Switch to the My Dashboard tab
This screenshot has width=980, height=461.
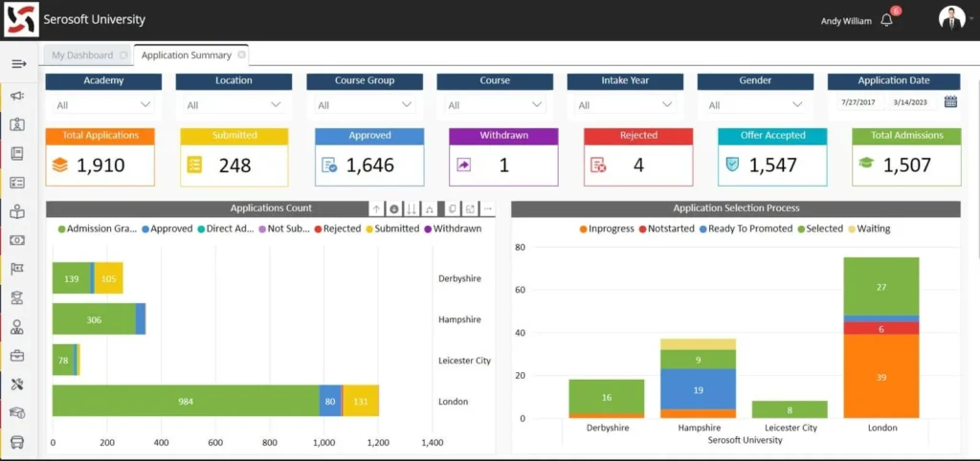pyautogui.click(x=82, y=55)
